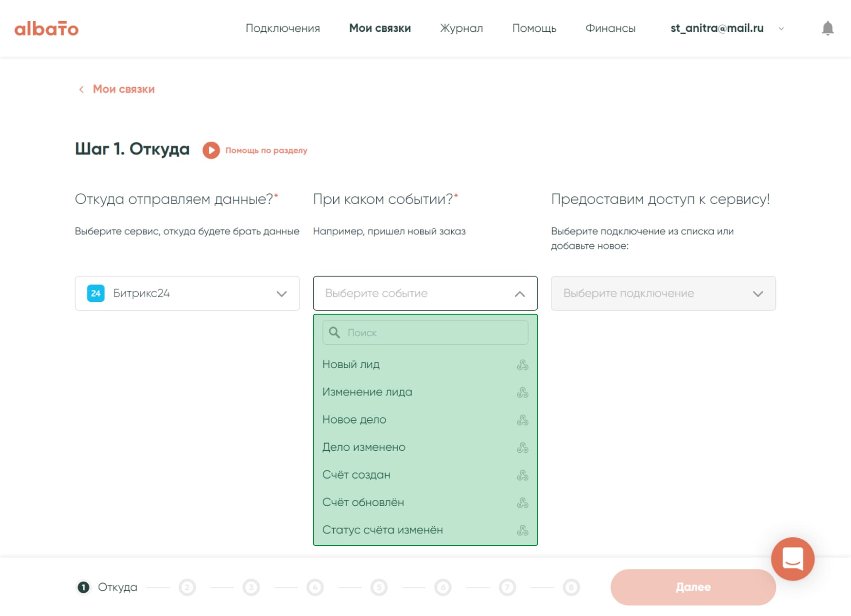Click step 4 circle in progress bar

(x=315, y=587)
